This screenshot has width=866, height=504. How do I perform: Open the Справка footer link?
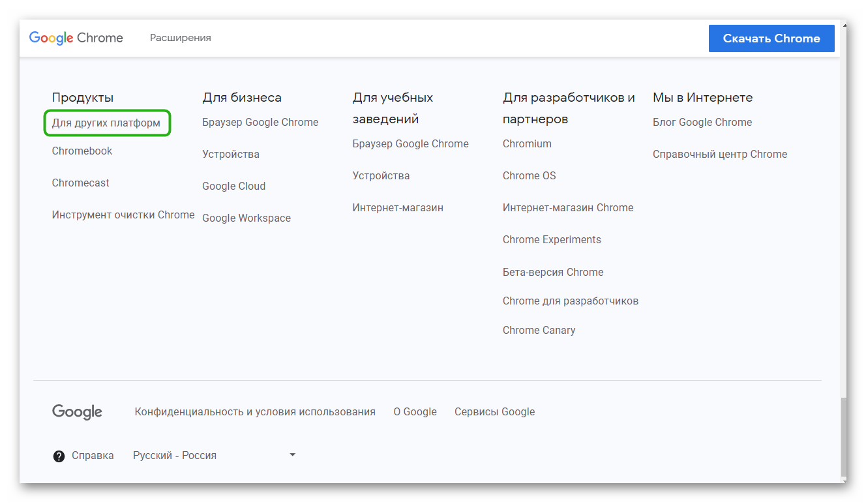93,455
